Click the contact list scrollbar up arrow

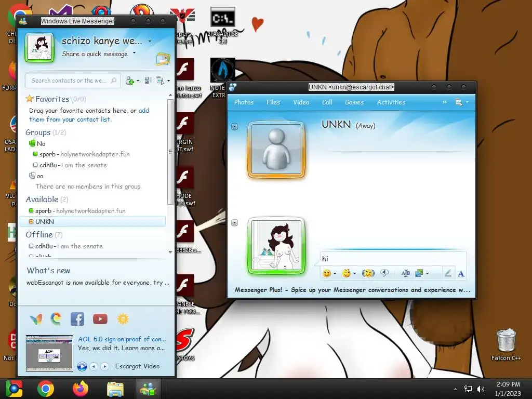pyautogui.click(x=170, y=96)
